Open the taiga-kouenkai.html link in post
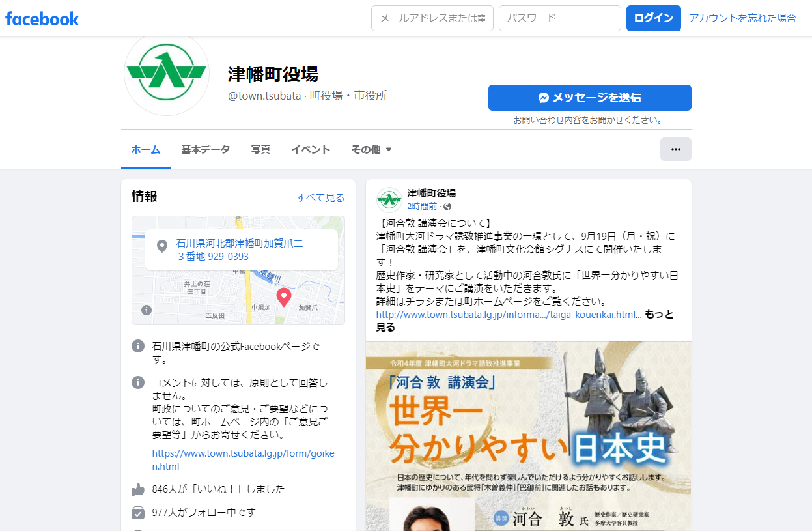The width and height of the screenshot is (812, 531). (x=505, y=315)
